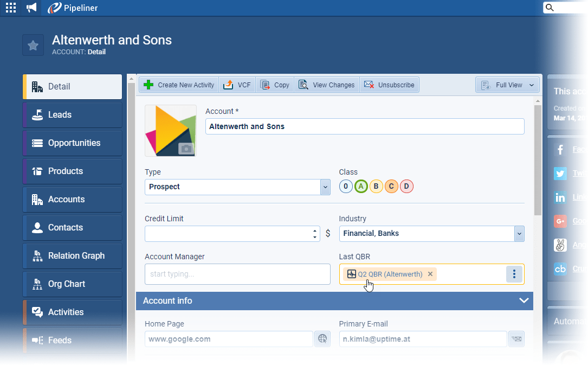Select class C rating
The height and width of the screenshot is (365, 588).
pyautogui.click(x=391, y=187)
